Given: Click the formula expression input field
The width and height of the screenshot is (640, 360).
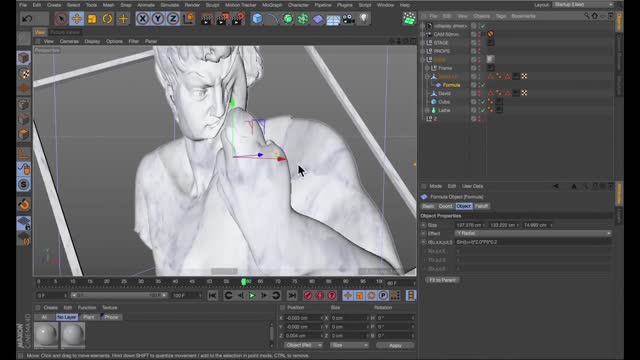Looking at the screenshot, I should (533, 242).
